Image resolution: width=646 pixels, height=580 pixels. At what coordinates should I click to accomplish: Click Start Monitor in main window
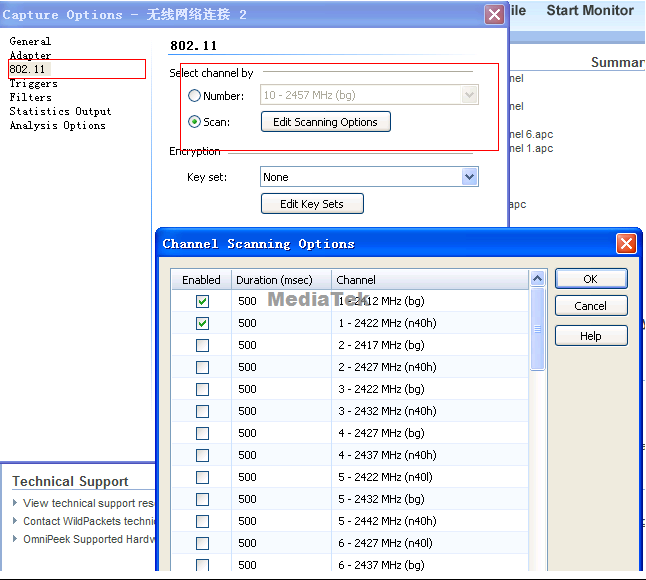590,10
